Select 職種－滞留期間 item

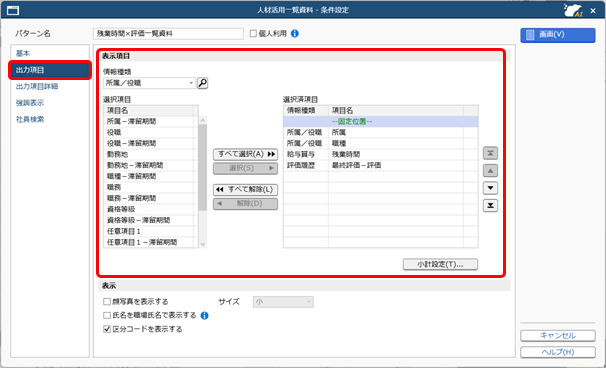click(151, 176)
